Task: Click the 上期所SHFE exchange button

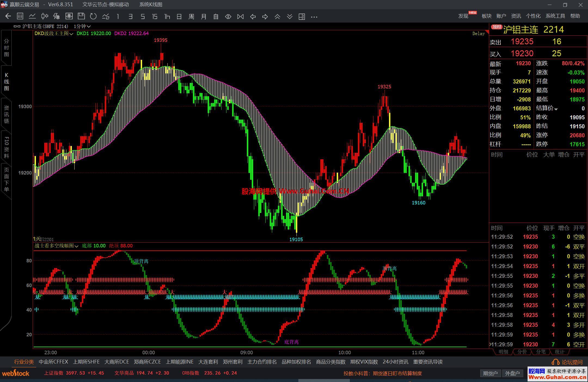Action: pos(86,362)
